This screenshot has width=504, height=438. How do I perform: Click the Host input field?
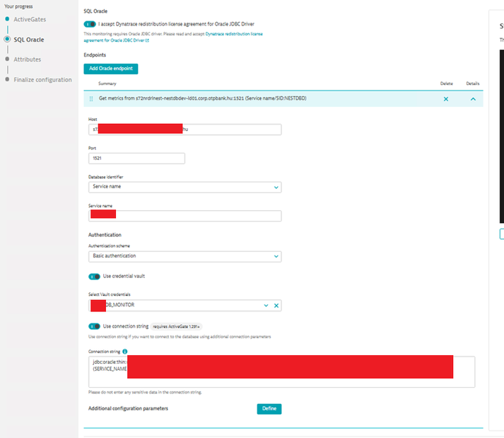tap(184, 129)
